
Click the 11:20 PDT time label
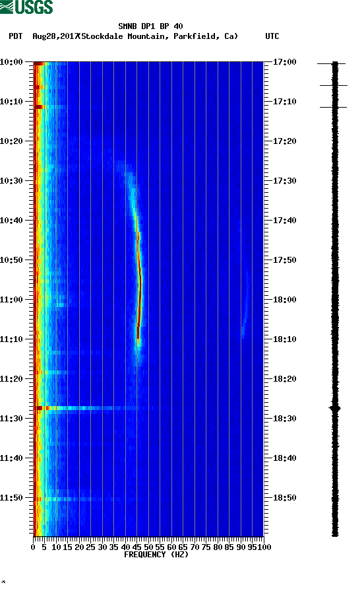pos(11,379)
